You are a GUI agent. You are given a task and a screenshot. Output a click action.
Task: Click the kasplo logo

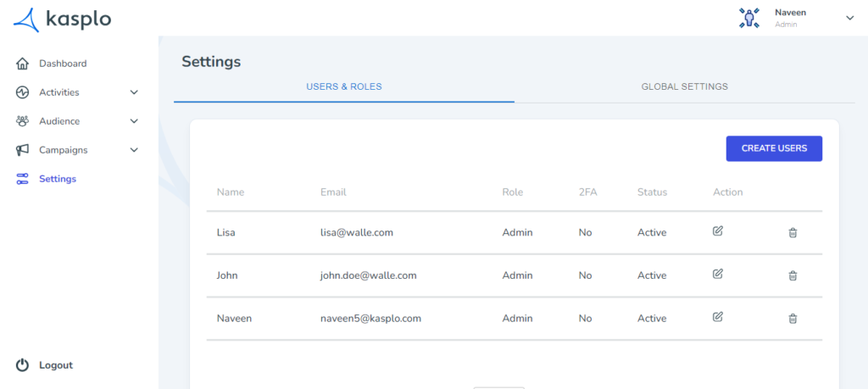click(62, 19)
